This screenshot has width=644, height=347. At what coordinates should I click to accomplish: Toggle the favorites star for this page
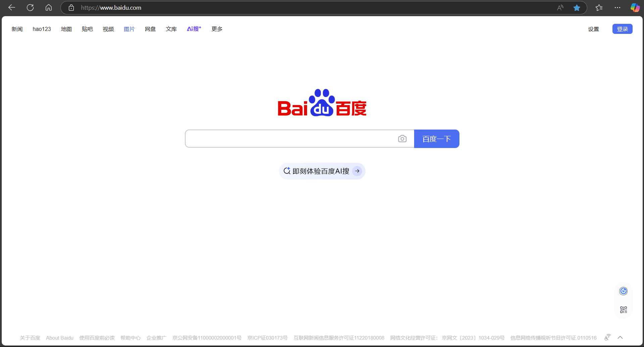click(577, 8)
